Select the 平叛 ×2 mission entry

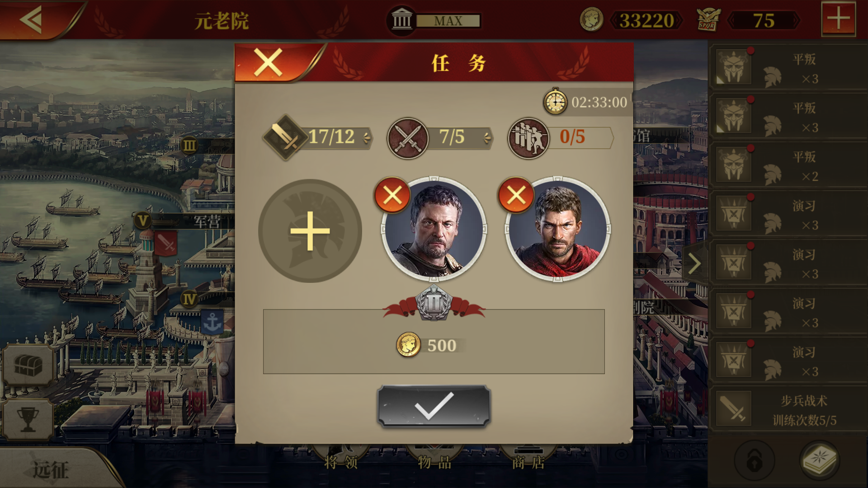pyautogui.click(x=788, y=166)
